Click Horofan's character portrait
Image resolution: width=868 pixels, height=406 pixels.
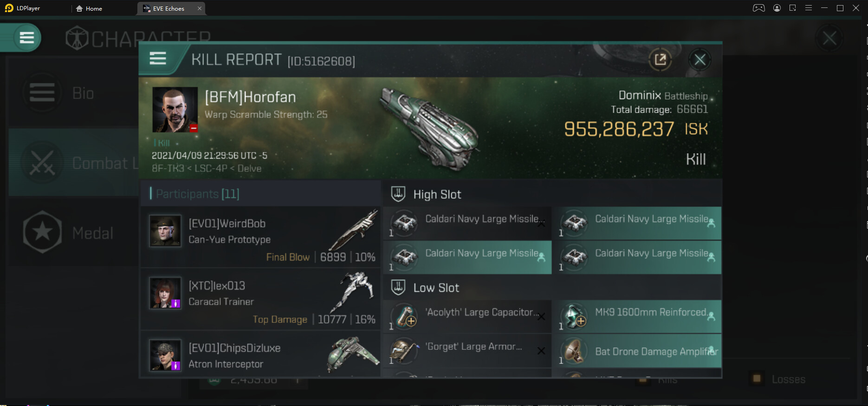point(175,110)
